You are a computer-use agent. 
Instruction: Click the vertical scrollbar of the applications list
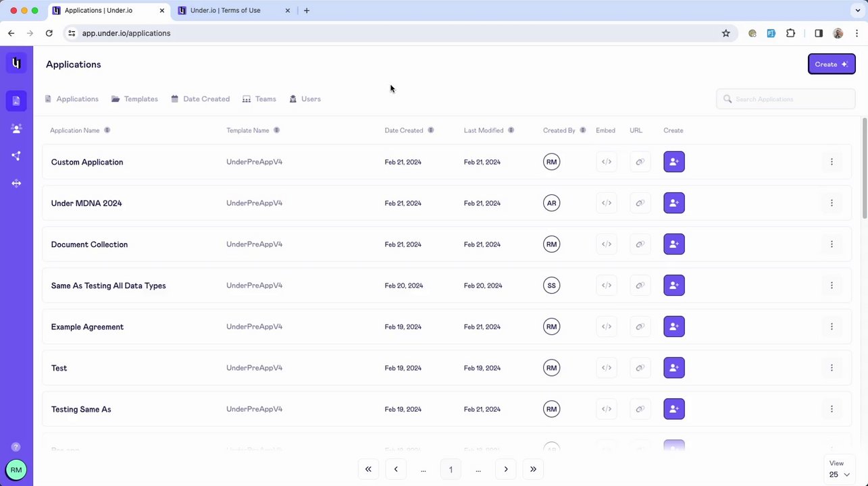click(x=865, y=167)
